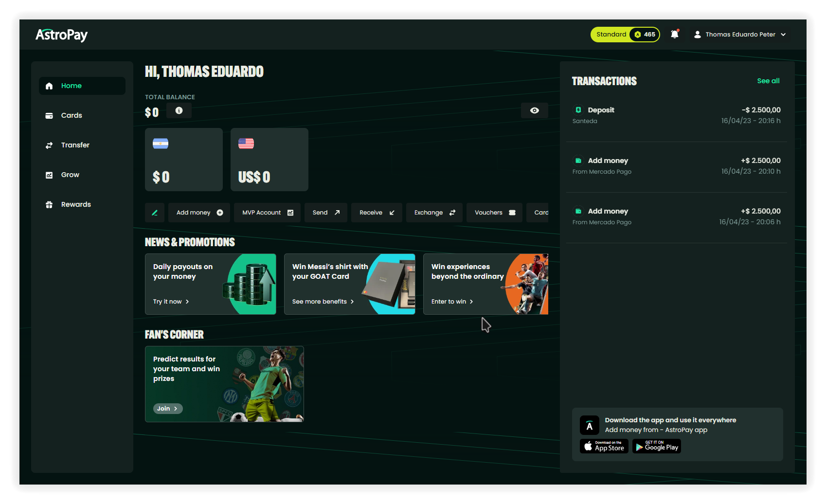Image resolution: width=826 pixels, height=504 pixels.
Task: Open MVP Account quick action
Action: pyautogui.click(x=268, y=213)
